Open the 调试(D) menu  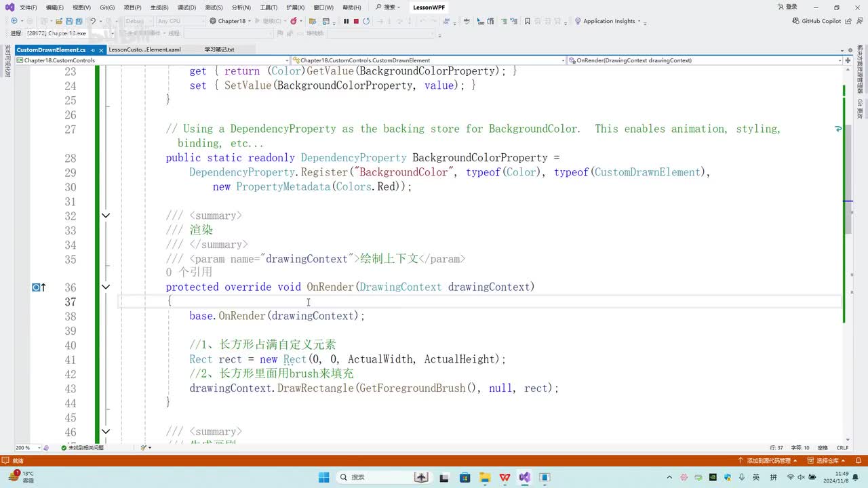pyautogui.click(x=186, y=7)
